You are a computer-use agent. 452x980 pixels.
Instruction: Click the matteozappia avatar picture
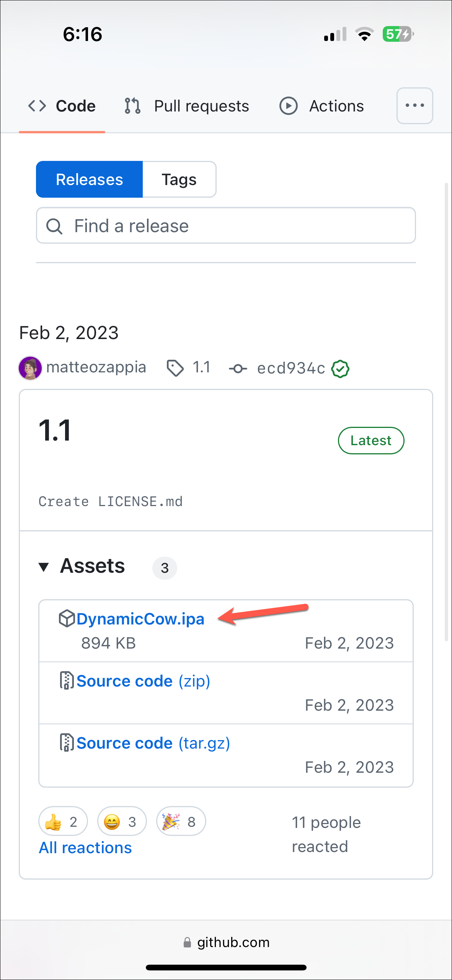point(30,368)
